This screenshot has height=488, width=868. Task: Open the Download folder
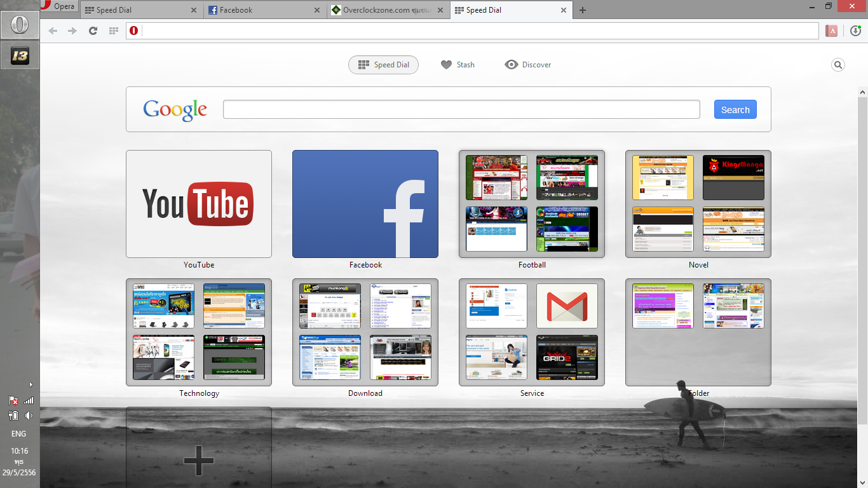click(365, 332)
